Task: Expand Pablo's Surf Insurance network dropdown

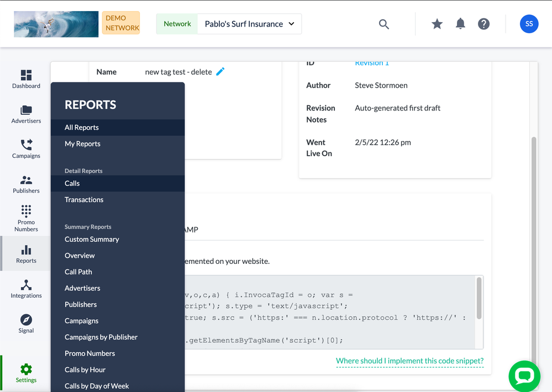Action: tap(250, 24)
